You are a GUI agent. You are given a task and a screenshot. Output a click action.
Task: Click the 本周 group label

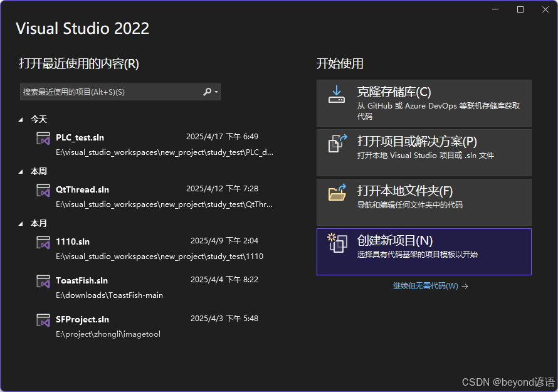tap(39, 171)
